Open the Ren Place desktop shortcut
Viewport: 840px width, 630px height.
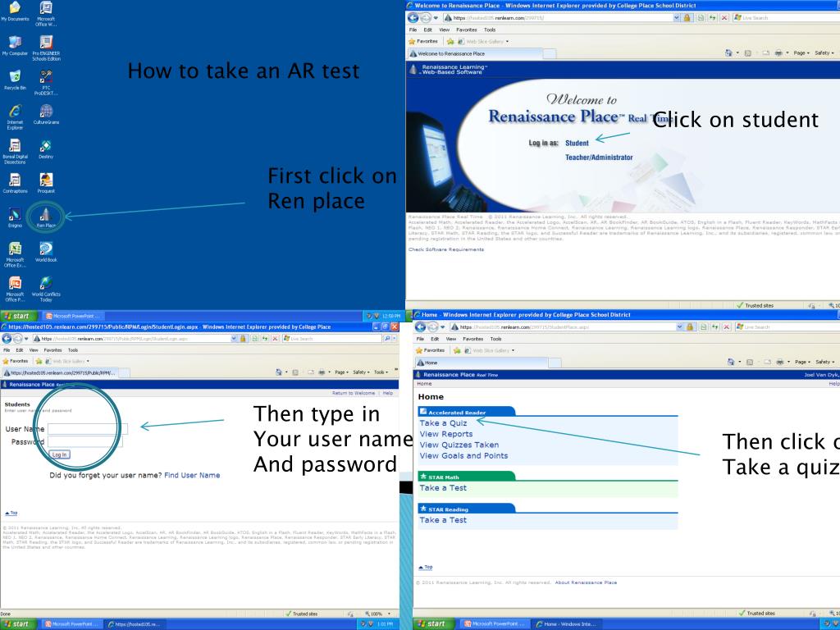coord(45,215)
